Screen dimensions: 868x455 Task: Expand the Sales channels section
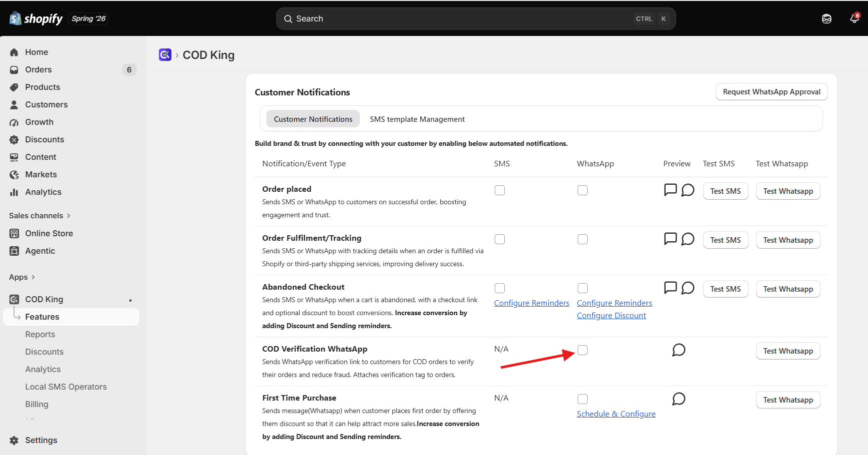pyautogui.click(x=40, y=216)
